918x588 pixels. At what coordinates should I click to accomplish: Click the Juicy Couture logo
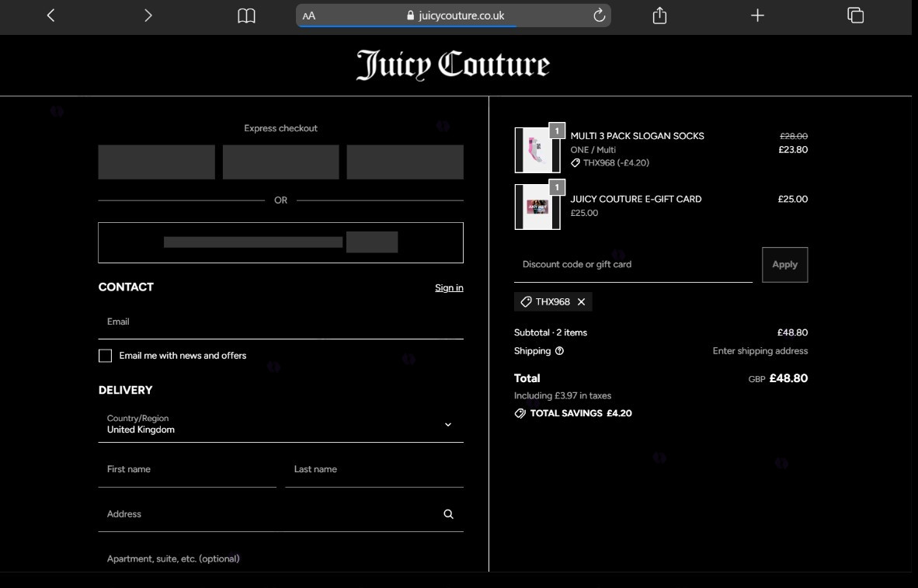453,64
